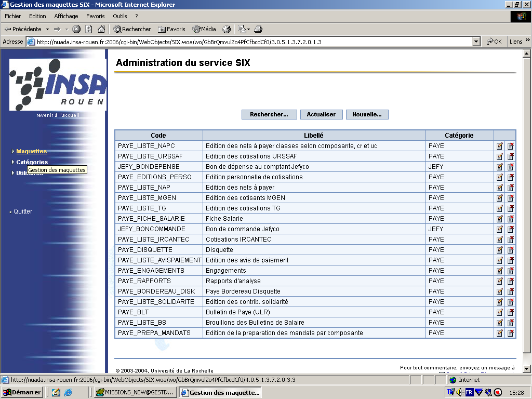Click the Actualiser button
The image size is (532, 399).
tap(321, 115)
